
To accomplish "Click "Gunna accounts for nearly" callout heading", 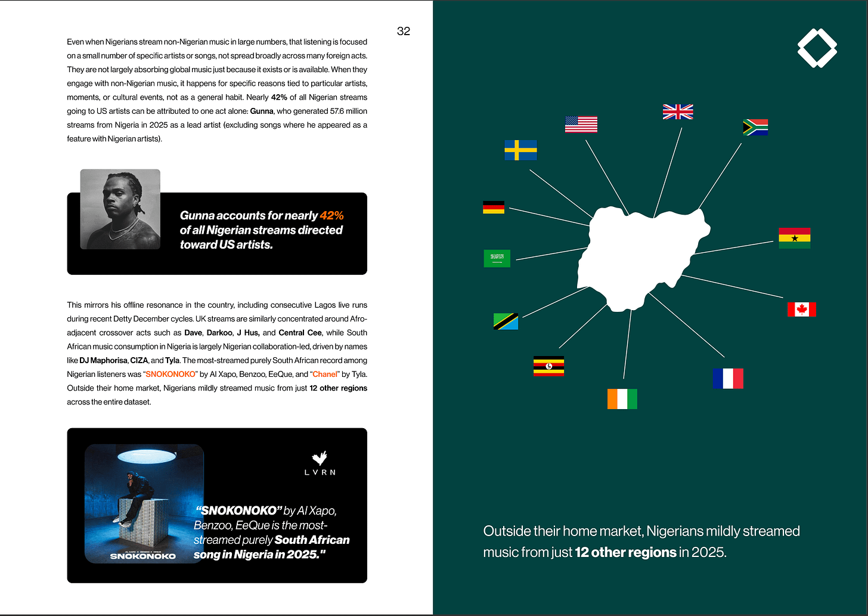I will (249, 215).
